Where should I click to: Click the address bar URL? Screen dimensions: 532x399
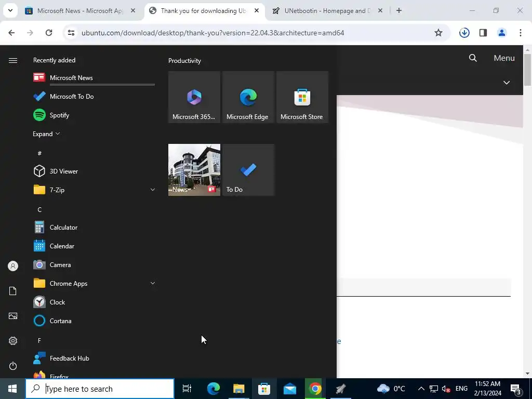212,33
